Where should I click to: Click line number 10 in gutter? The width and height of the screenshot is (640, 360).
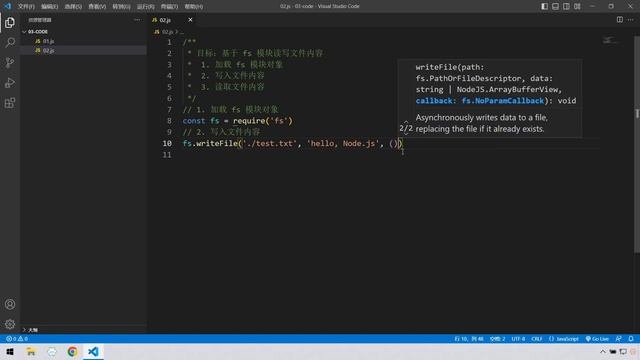(167, 143)
